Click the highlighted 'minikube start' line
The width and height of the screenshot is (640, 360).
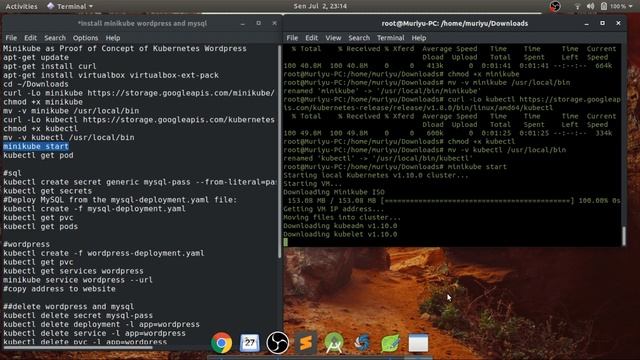[x=36, y=146]
